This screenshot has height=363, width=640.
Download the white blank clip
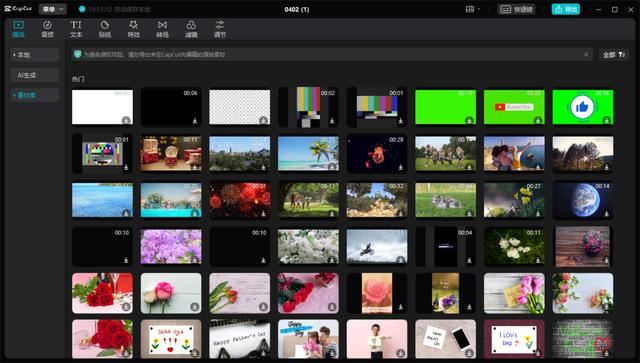click(126, 120)
